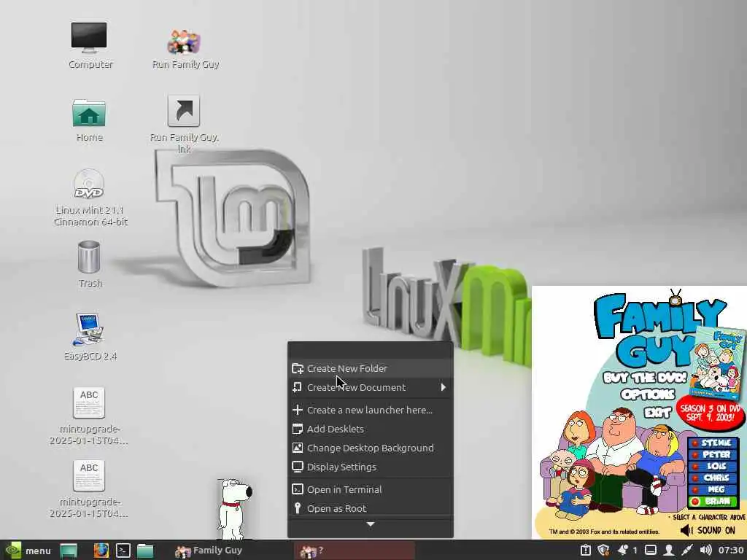
Task: Open the Files manager panel launcher
Action: (145, 551)
